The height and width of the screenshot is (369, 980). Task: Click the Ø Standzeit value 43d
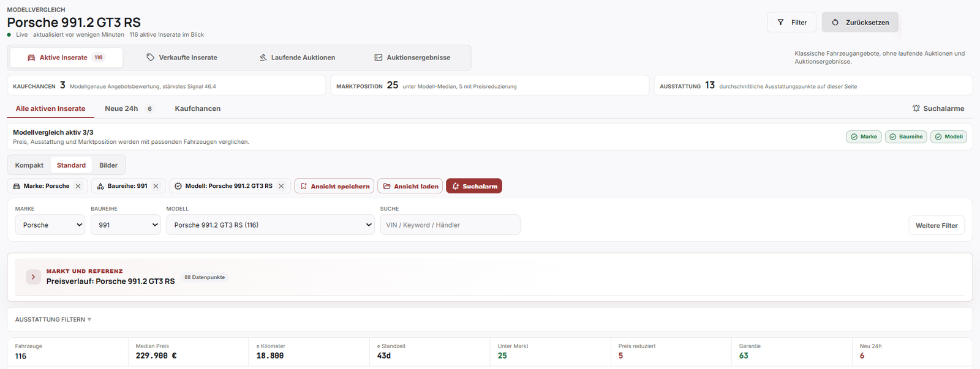(384, 356)
